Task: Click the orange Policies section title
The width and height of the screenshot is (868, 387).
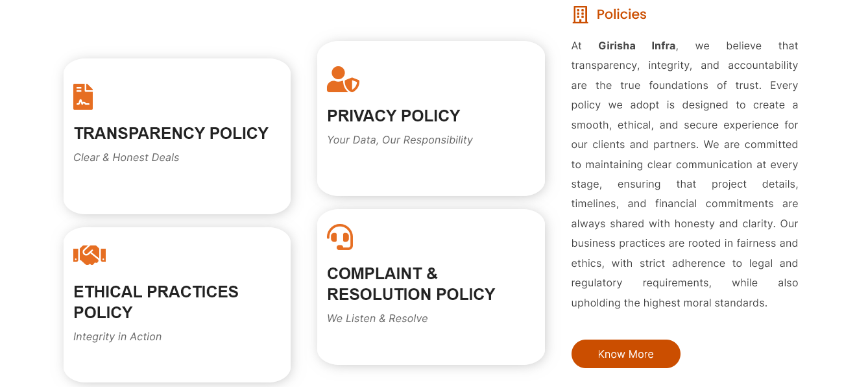Action: tap(621, 14)
